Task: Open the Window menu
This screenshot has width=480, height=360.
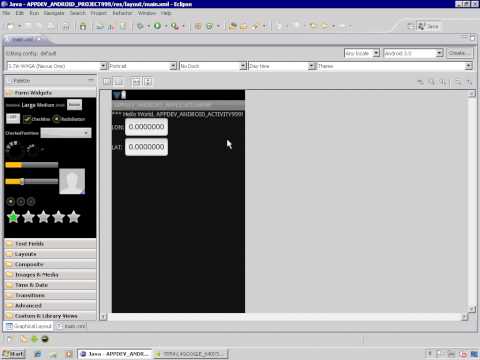Action: [147, 13]
